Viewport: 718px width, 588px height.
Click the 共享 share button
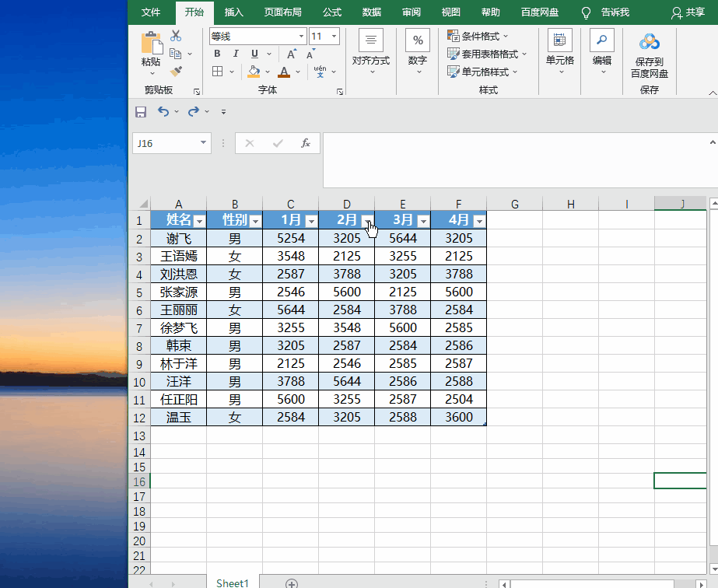pos(688,12)
